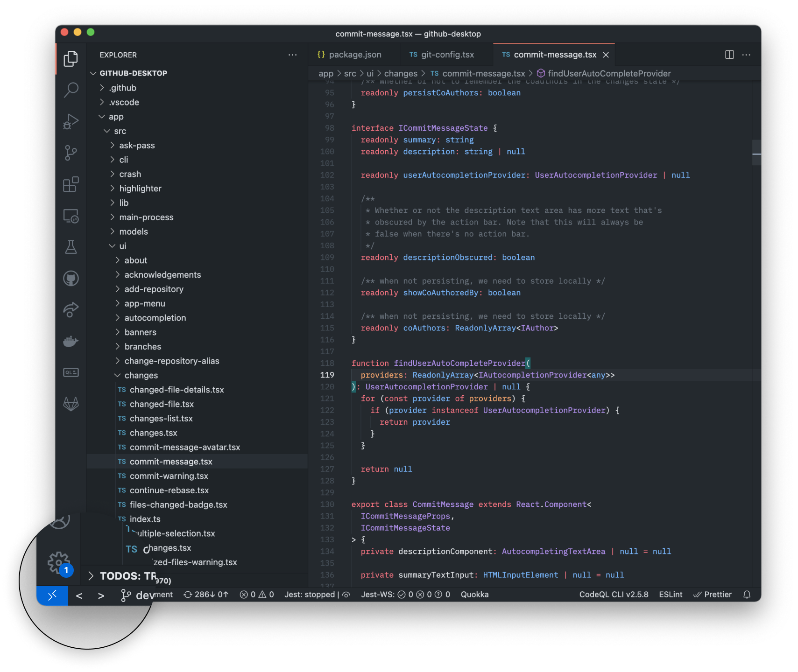Open the CodeQL view icon
798x672 pixels.
coord(71,372)
